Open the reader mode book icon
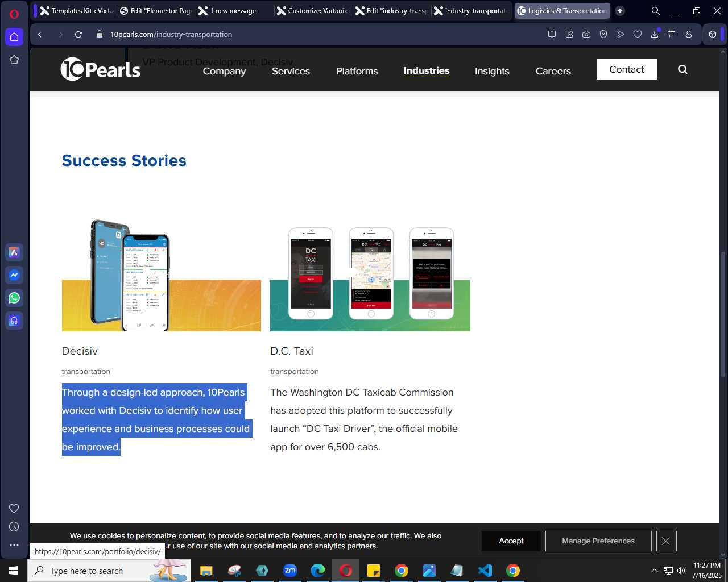The image size is (728, 582). (552, 34)
